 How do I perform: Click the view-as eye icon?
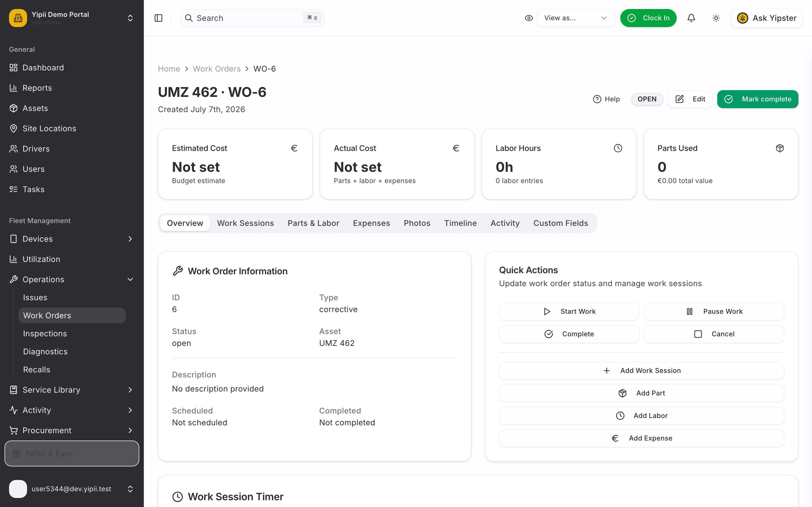pyautogui.click(x=529, y=18)
